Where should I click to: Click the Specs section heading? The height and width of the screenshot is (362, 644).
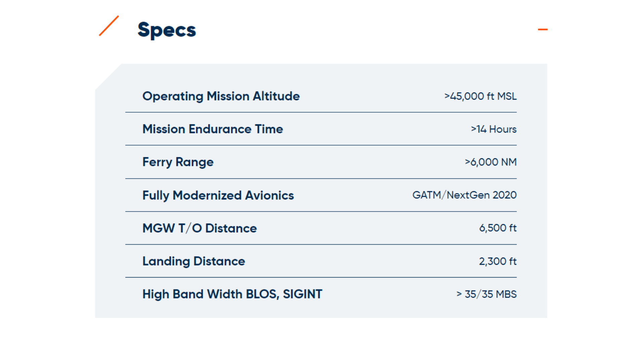(x=166, y=30)
